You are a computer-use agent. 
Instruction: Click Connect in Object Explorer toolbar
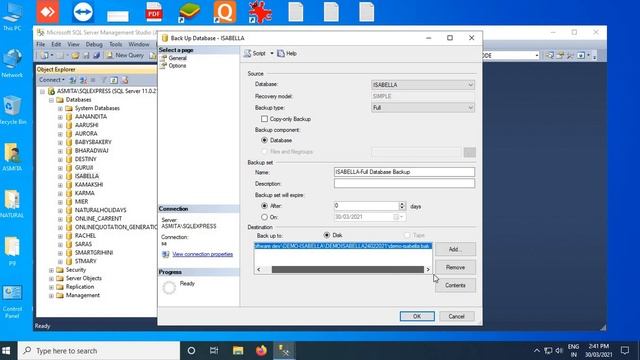click(51, 80)
